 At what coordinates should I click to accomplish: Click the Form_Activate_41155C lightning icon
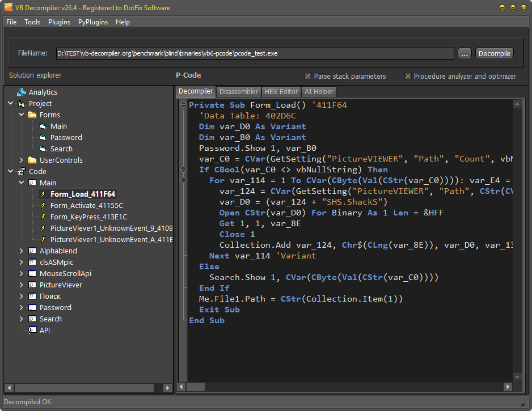click(x=43, y=205)
